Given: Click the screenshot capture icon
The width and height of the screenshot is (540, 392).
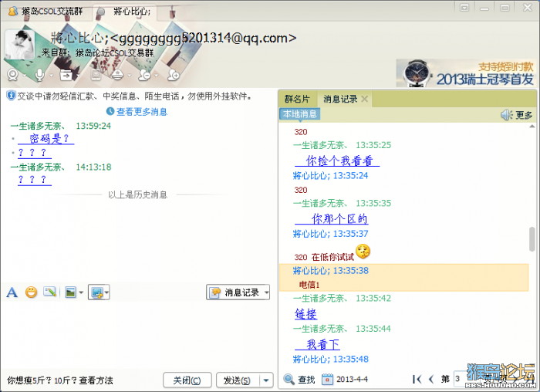Looking at the screenshot, I should coord(96,292).
